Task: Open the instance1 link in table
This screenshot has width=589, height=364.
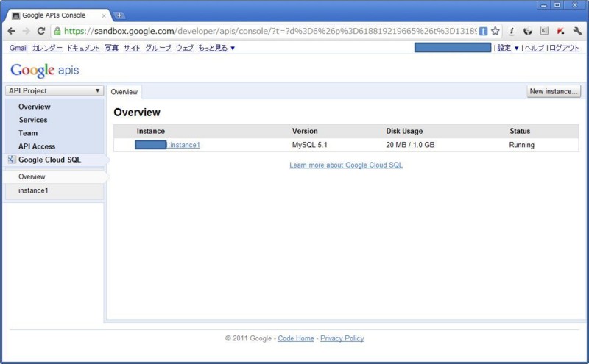Action: click(184, 145)
